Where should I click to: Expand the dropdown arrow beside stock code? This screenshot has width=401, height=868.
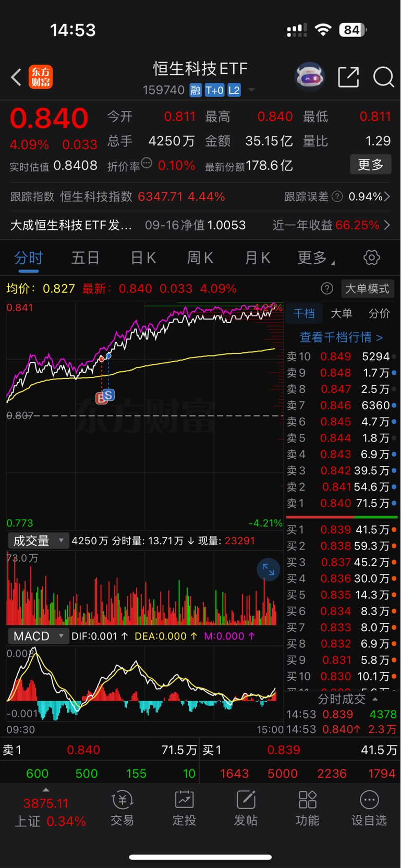coord(251,90)
